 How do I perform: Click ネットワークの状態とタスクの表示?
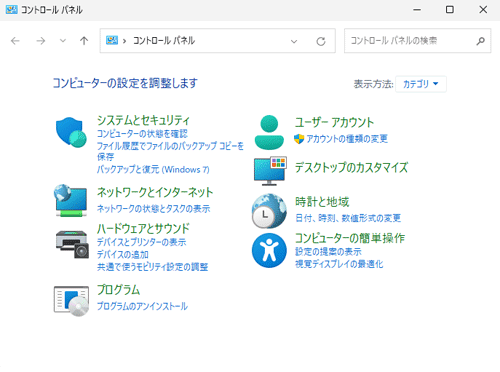point(154,209)
